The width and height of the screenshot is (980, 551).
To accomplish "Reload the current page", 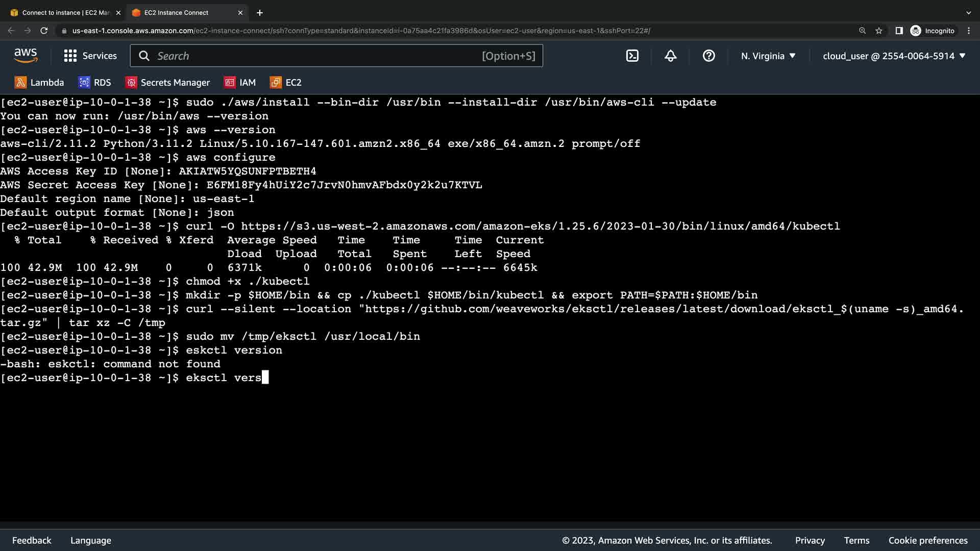I will point(44,31).
